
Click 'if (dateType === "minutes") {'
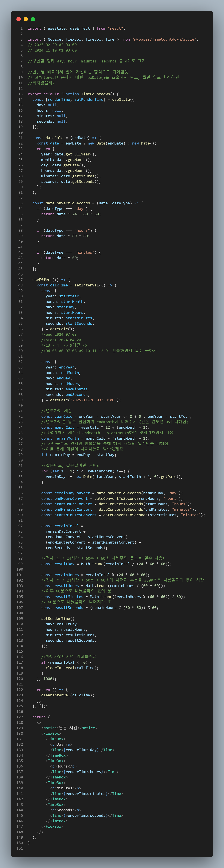69,252
